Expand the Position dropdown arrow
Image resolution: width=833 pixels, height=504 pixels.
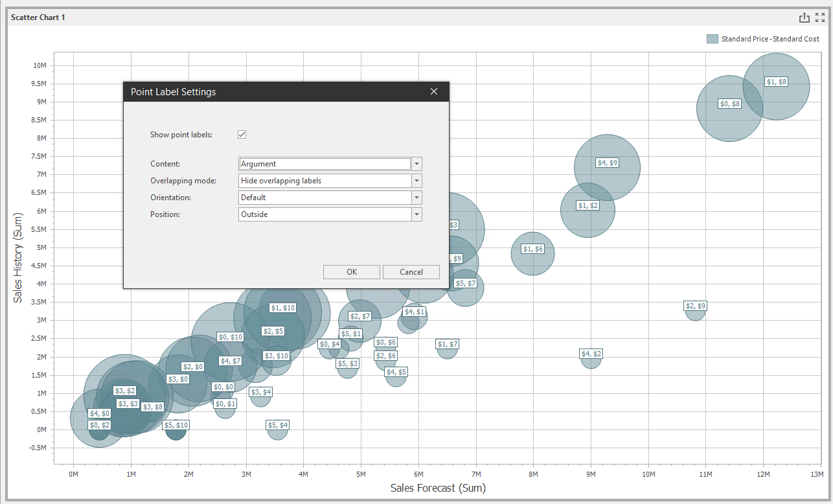(417, 214)
